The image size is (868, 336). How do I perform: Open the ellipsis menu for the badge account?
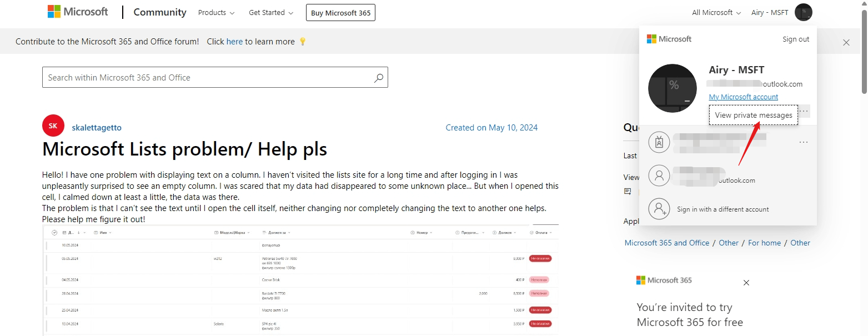[x=803, y=142]
